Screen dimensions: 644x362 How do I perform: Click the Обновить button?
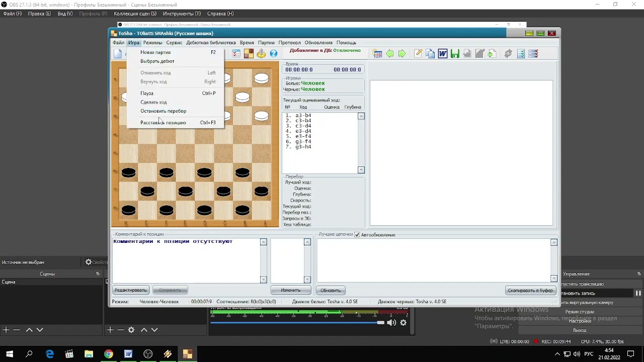click(x=331, y=290)
